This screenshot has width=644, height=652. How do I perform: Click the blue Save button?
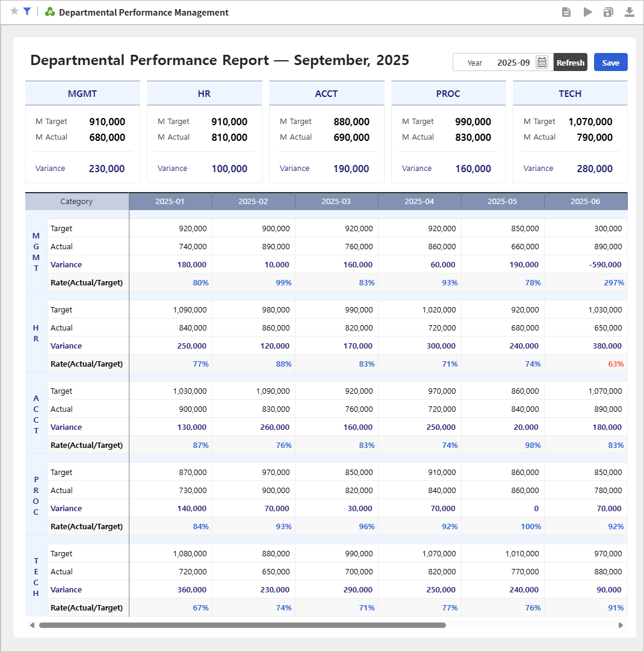click(610, 62)
